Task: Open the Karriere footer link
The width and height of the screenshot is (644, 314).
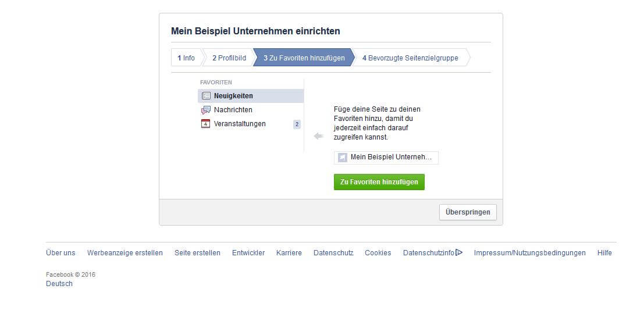Action: [289, 253]
